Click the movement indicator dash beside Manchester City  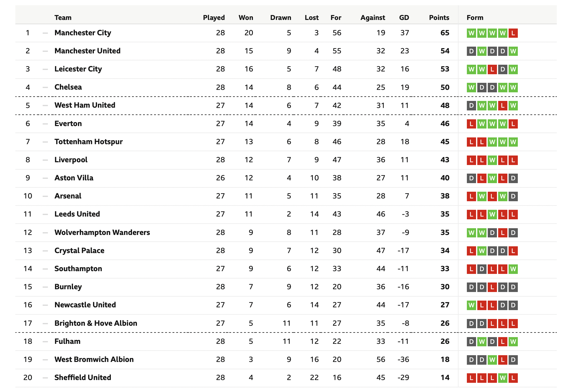45,33
